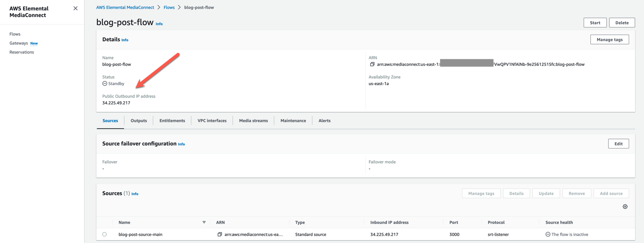Switch to the Sources tab

coord(110,121)
